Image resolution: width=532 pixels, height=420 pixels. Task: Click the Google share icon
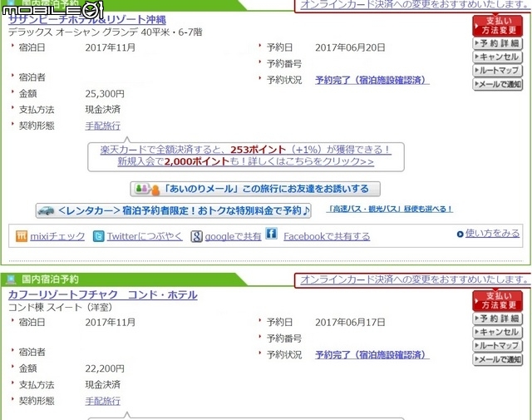tap(196, 236)
